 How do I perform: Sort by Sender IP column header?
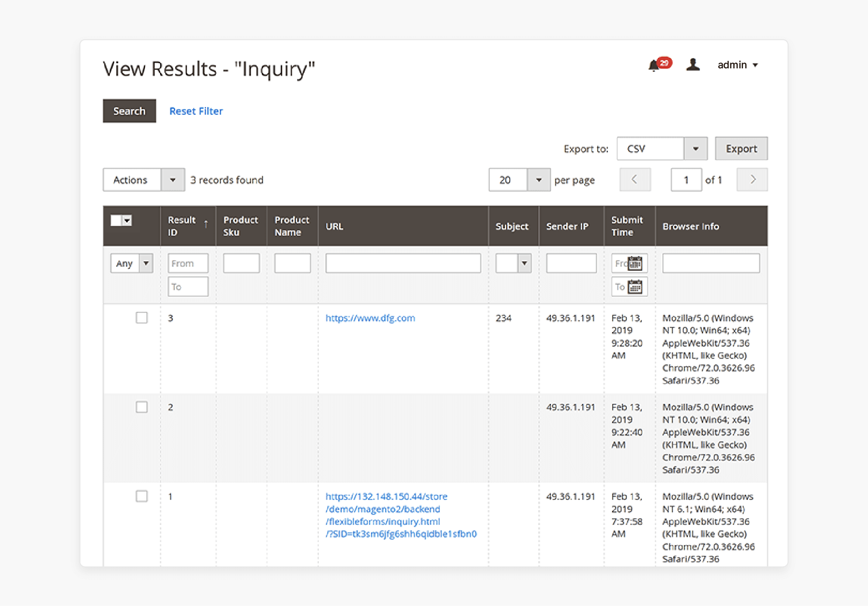567,226
